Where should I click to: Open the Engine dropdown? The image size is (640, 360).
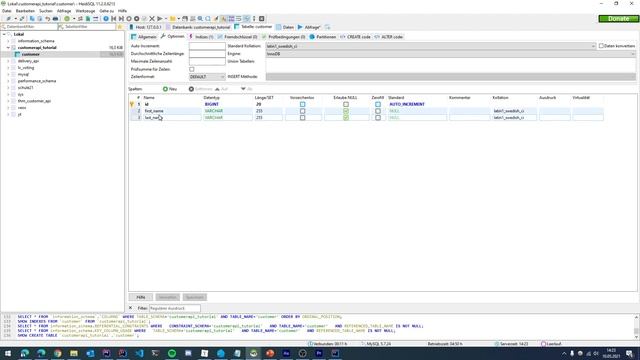coord(451,54)
